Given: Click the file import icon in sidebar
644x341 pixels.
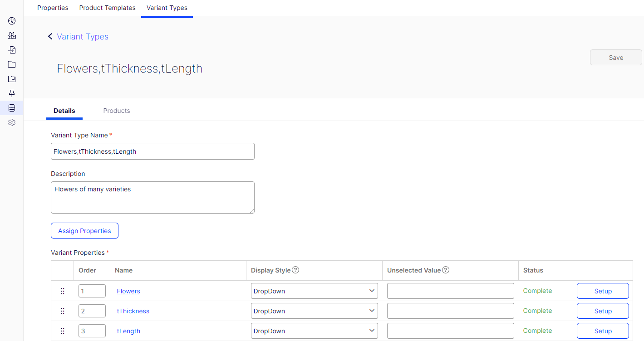Looking at the screenshot, I should [12, 50].
